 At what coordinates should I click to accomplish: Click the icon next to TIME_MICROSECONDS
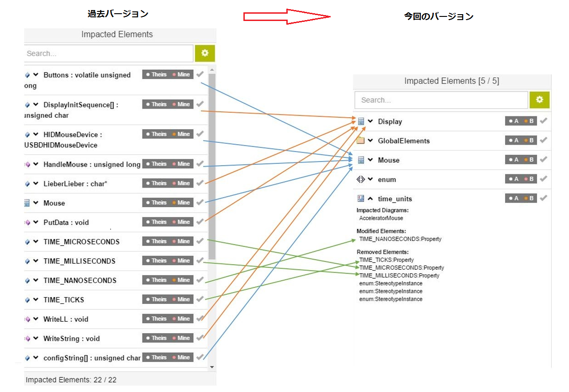[27, 241]
